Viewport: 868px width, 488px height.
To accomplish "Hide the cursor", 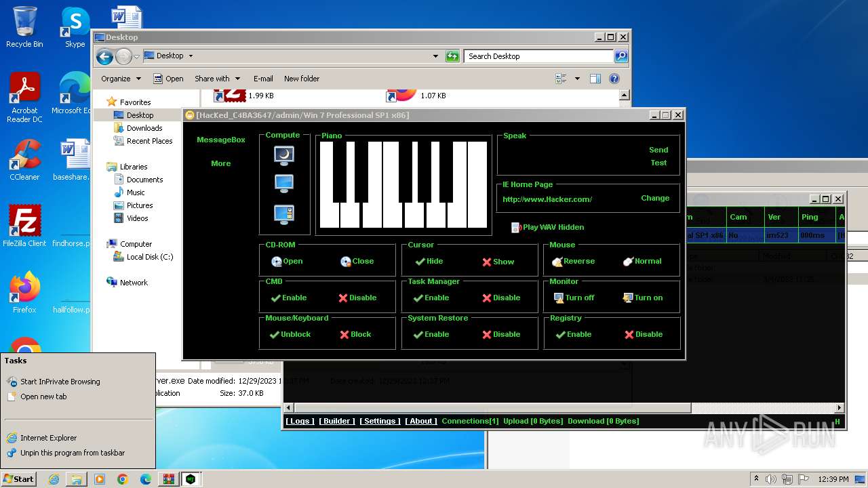I will pyautogui.click(x=429, y=261).
